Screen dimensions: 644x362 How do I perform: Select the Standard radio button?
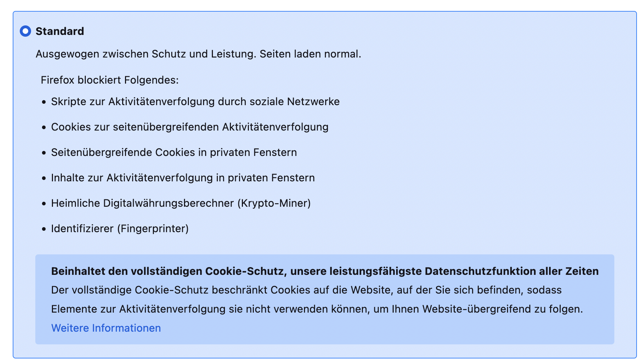pyautogui.click(x=25, y=31)
